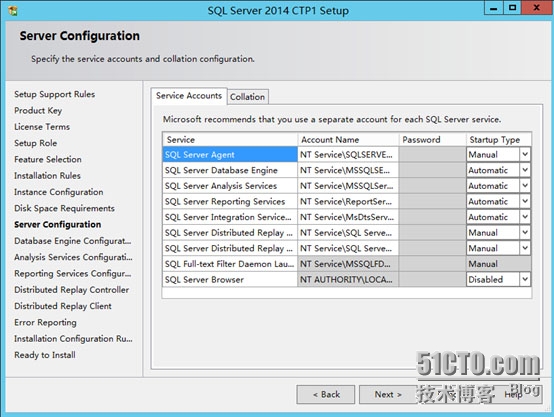Open Startup Type dropdown for SQL Server Integration Services
The width and height of the screenshot is (554, 417).
click(x=525, y=217)
